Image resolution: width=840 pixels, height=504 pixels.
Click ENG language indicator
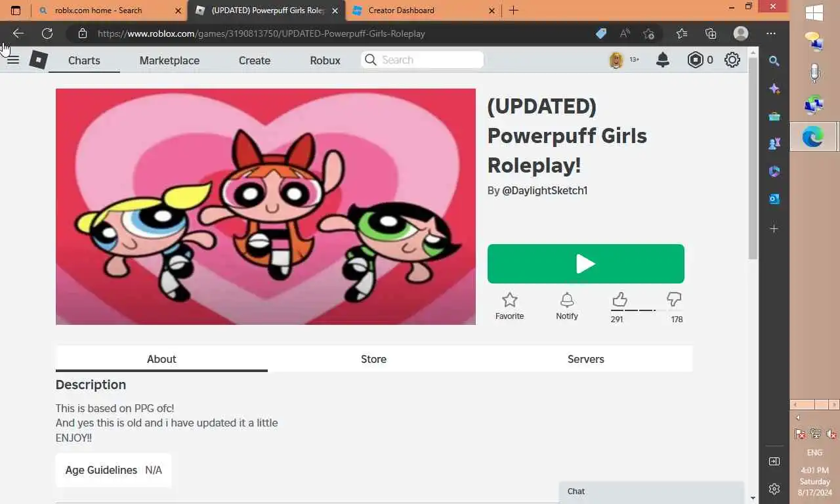[x=814, y=453]
